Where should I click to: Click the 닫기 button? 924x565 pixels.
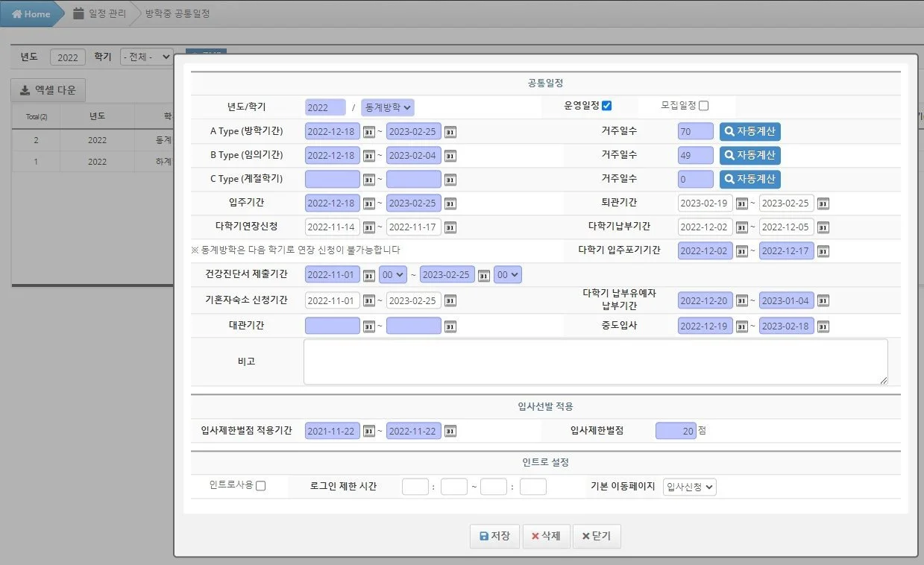tap(597, 536)
